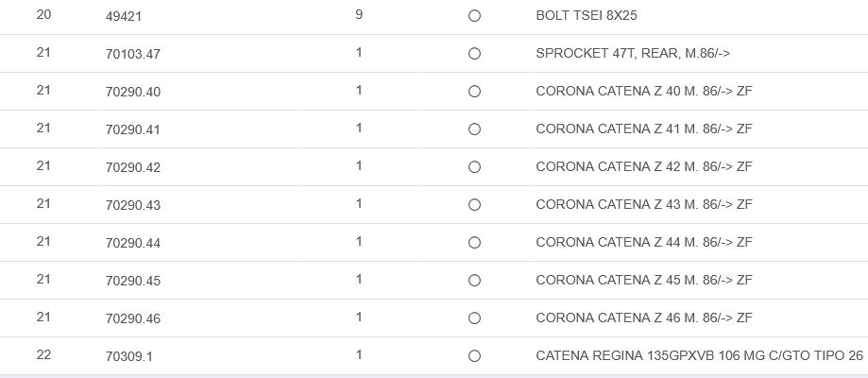This screenshot has width=868, height=378.
Task: Choose the radio for CORONA CATENA Z 40
Action: (x=474, y=92)
